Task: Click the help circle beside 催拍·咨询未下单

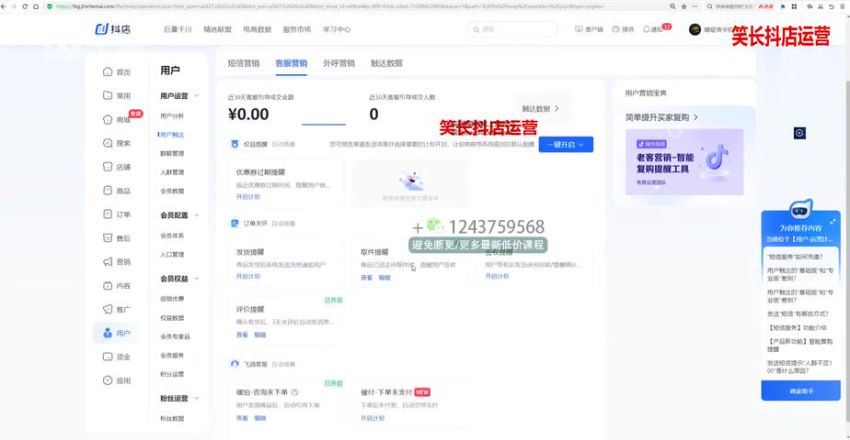Action: pos(294,392)
